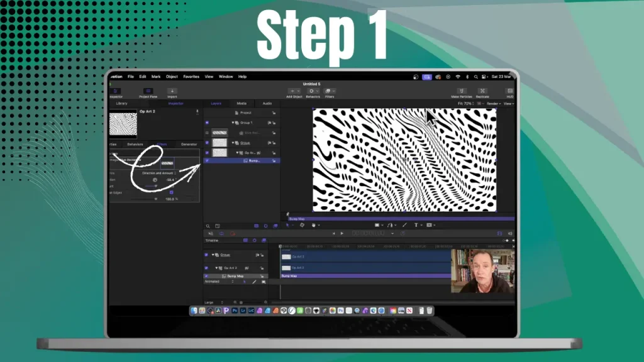Open the Generator tab in Inspector
Screen dimensions: 644x362
point(189,145)
